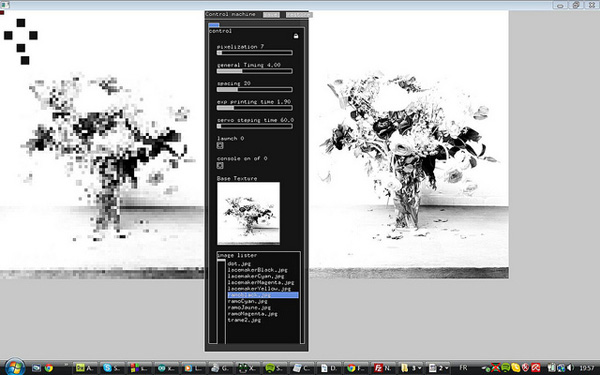Click the lock icon in control panel
This screenshot has width=600, height=375.
[296, 36]
